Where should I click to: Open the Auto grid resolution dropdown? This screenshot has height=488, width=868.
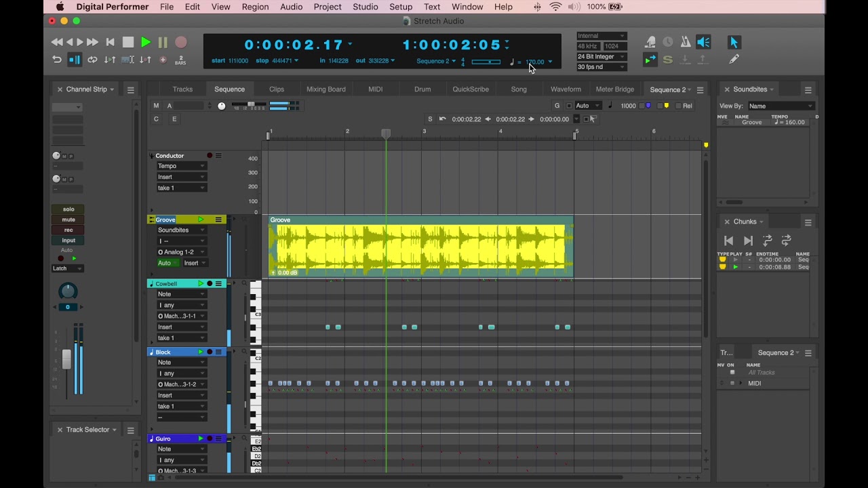click(x=588, y=106)
